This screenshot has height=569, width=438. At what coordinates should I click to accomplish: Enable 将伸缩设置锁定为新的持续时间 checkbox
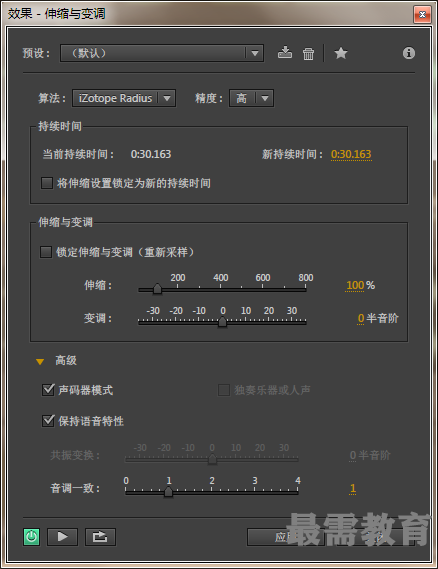click(x=47, y=183)
